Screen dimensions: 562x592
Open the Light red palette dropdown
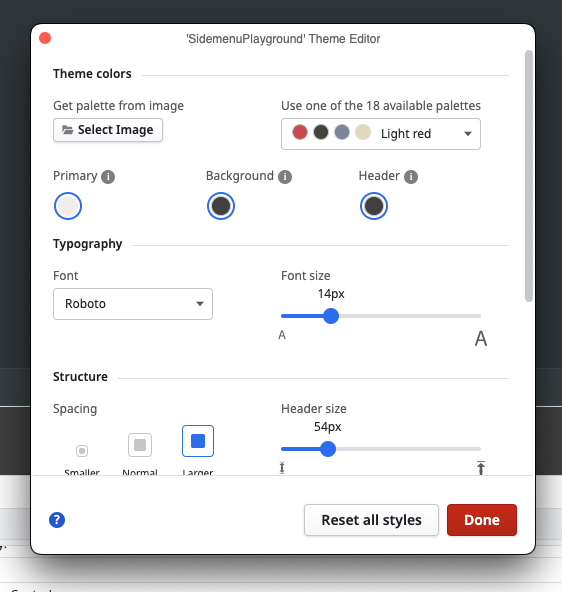coord(381,134)
